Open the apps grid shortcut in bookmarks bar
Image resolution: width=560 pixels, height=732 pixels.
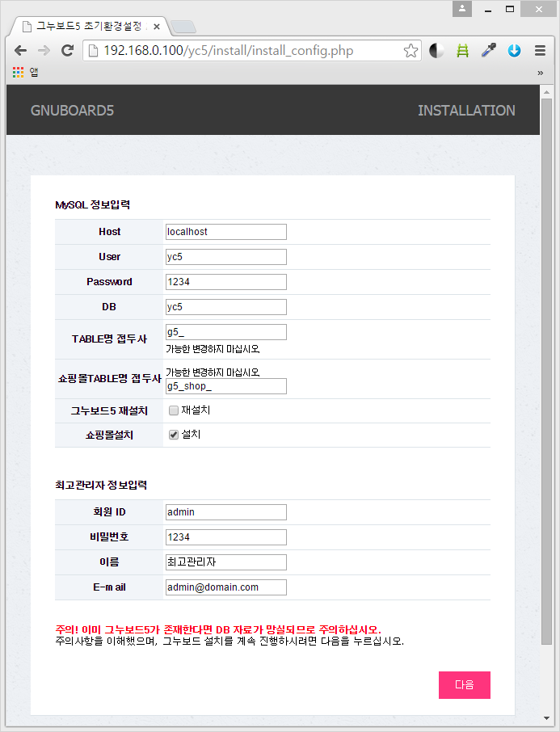(19, 72)
